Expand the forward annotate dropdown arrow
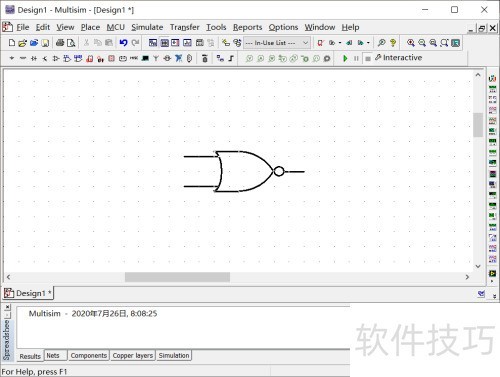This screenshot has height=377, width=500. [368, 43]
